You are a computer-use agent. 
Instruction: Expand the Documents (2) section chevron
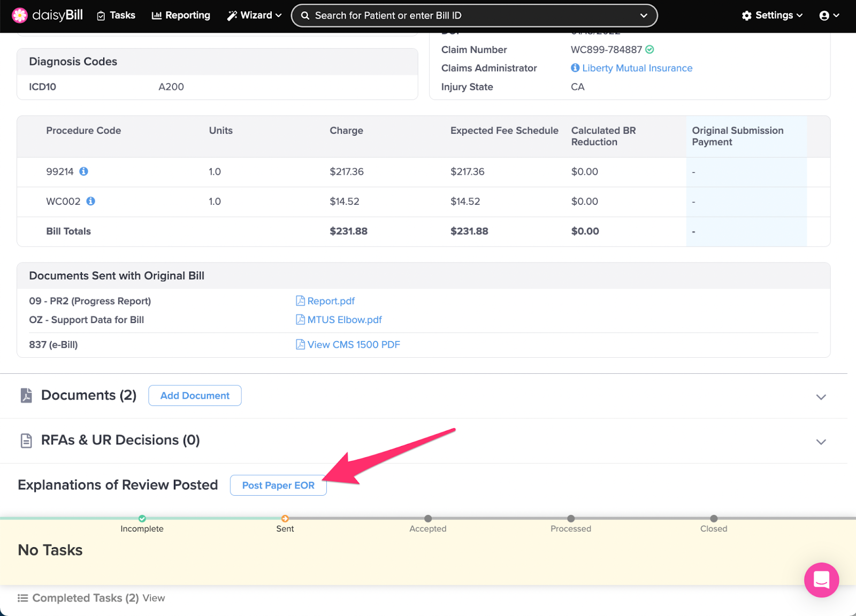click(x=821, y=397)
